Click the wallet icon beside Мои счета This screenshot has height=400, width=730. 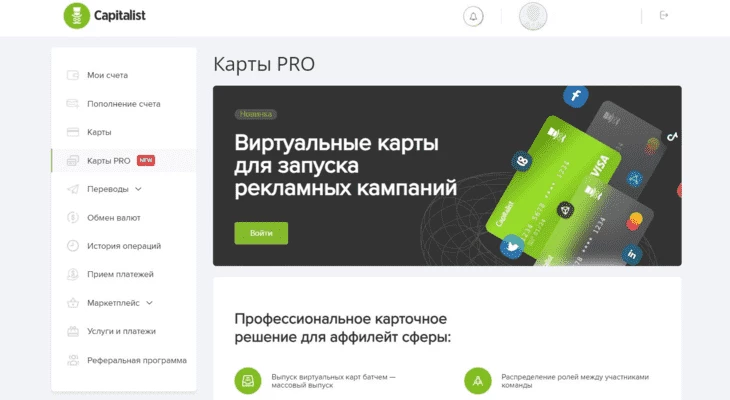point(73,75)
